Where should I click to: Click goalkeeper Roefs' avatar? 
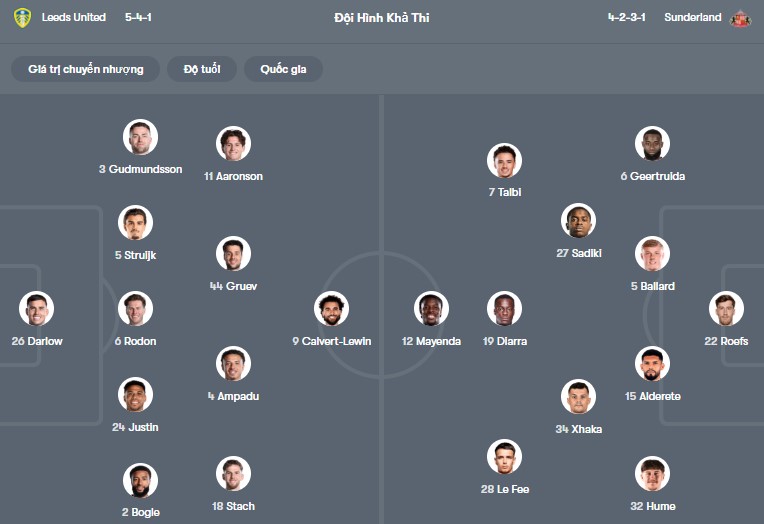[x=726, y=309]
